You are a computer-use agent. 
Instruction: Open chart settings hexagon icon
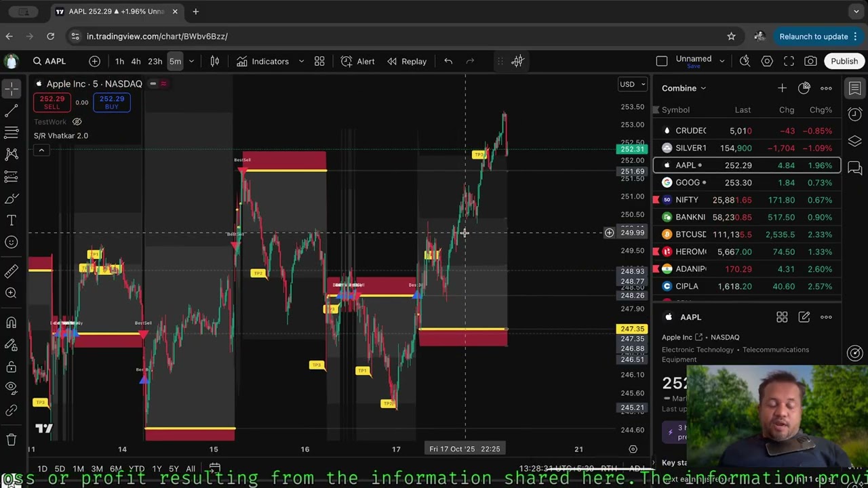[x=767, y=61]
